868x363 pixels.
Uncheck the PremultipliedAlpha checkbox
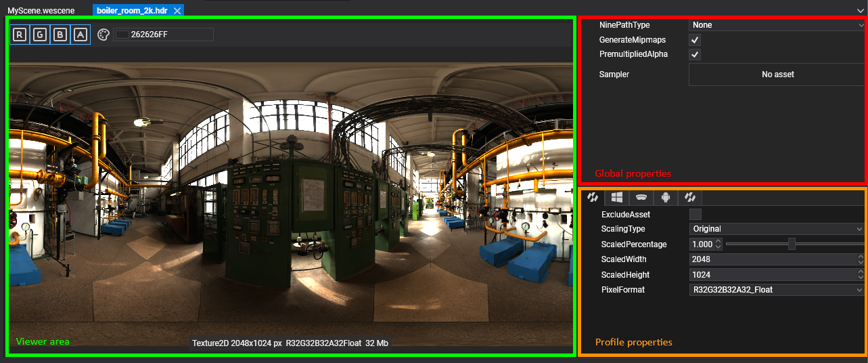tap(695, 54)
